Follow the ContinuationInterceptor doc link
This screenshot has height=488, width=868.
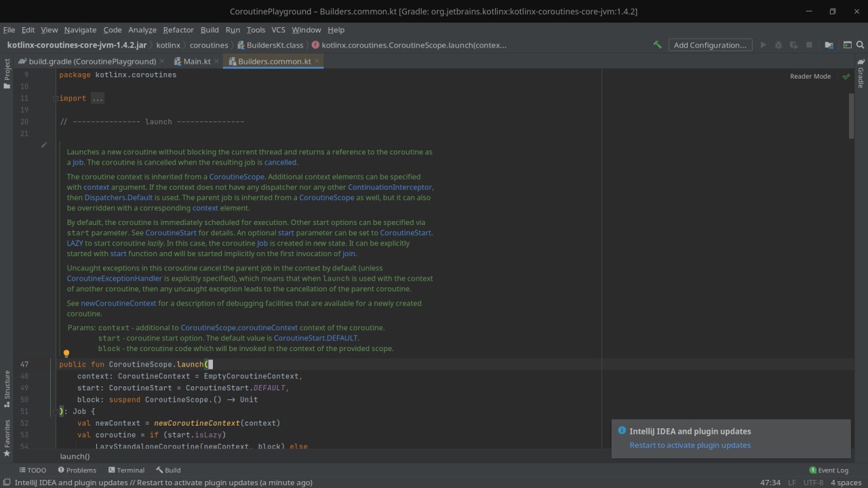click(390, 187)
